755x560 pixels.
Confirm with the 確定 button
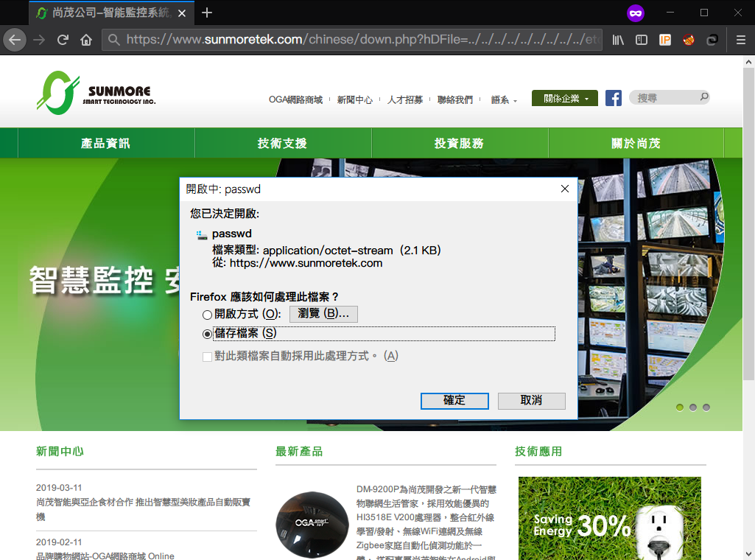point(454,401)
